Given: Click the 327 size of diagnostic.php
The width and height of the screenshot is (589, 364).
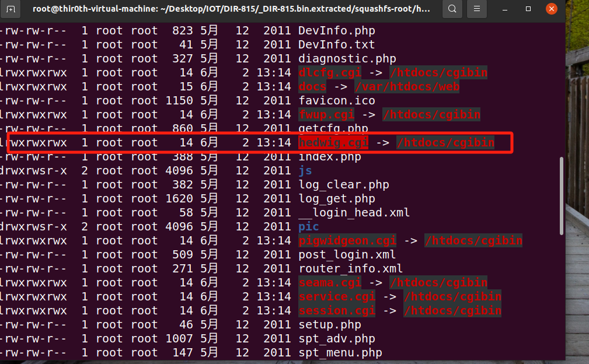Looking at the screenshot, I should coord(183,58).
